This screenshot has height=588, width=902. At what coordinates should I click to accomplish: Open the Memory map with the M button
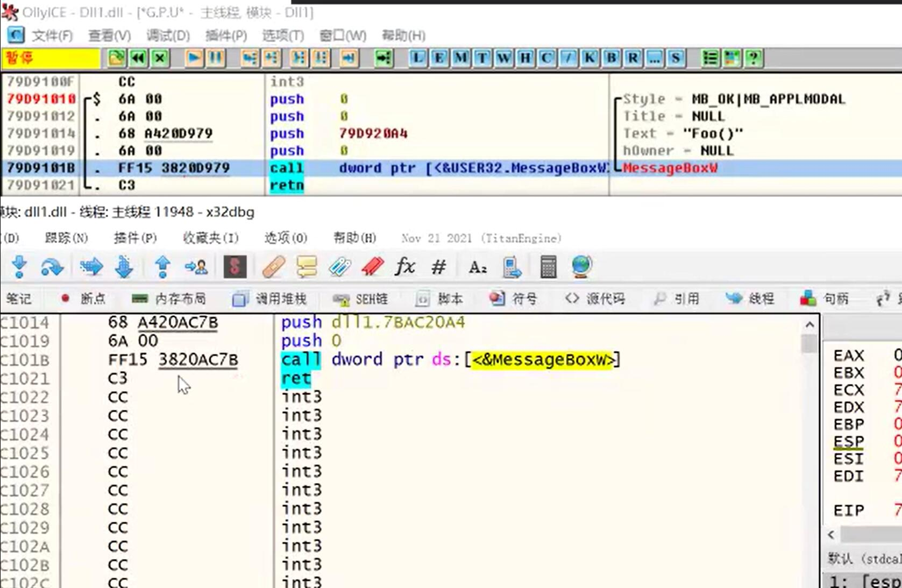(460, 58)
